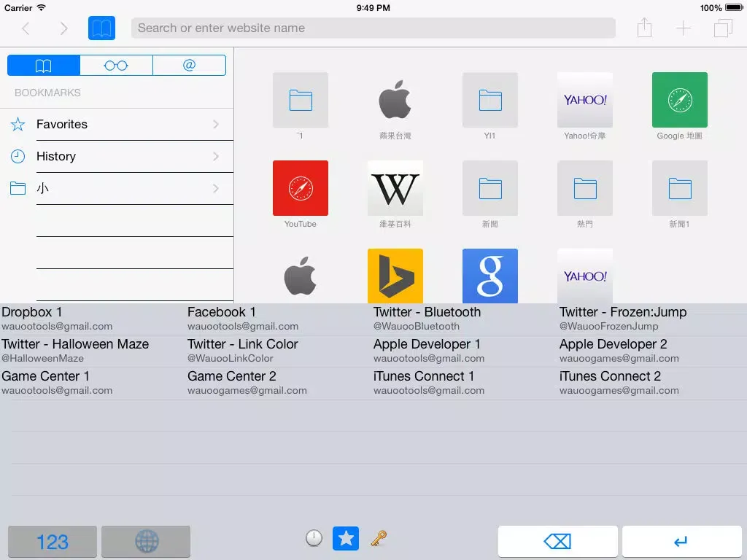Choose the Twitter - Bluetooth entry
Viewport: 747px width, 560px height.
[465, 319]
